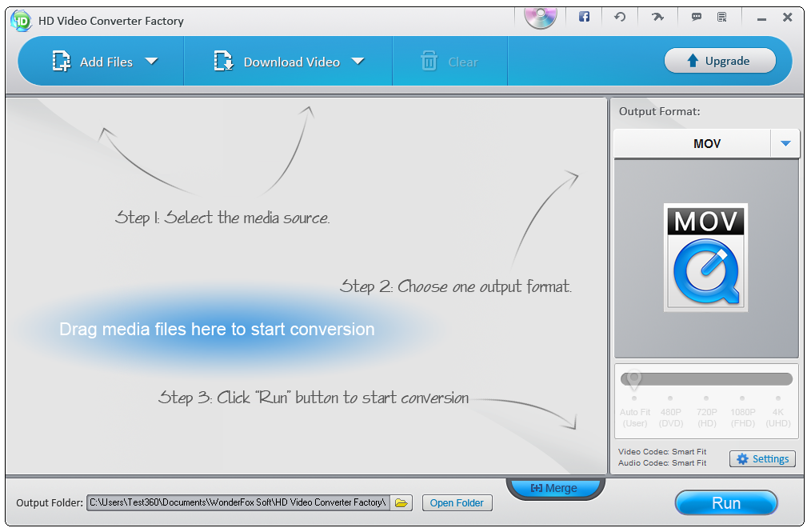Screen dimensions: 811x532
Task: Click the curved arrow icon in title bar
Action: pyautogui.click(x=657, y=17)
